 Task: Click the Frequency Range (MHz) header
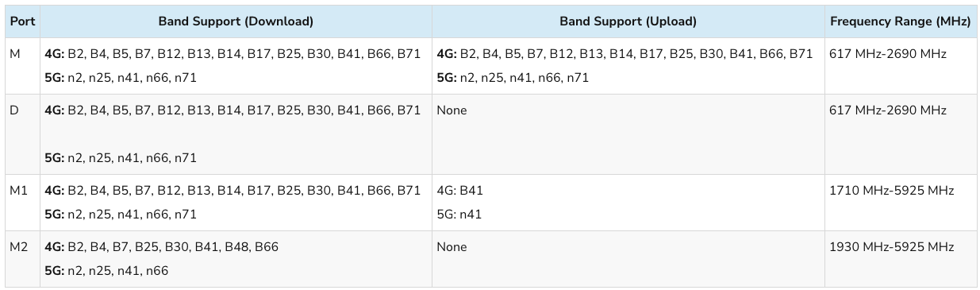901,21
